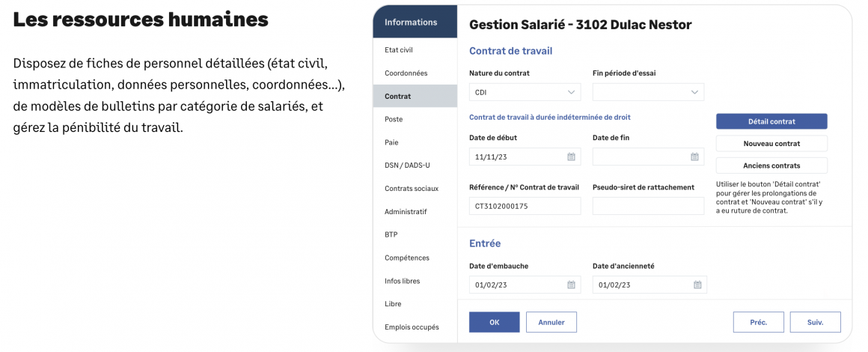Open calendar picker for Date d'embauche

571,285
